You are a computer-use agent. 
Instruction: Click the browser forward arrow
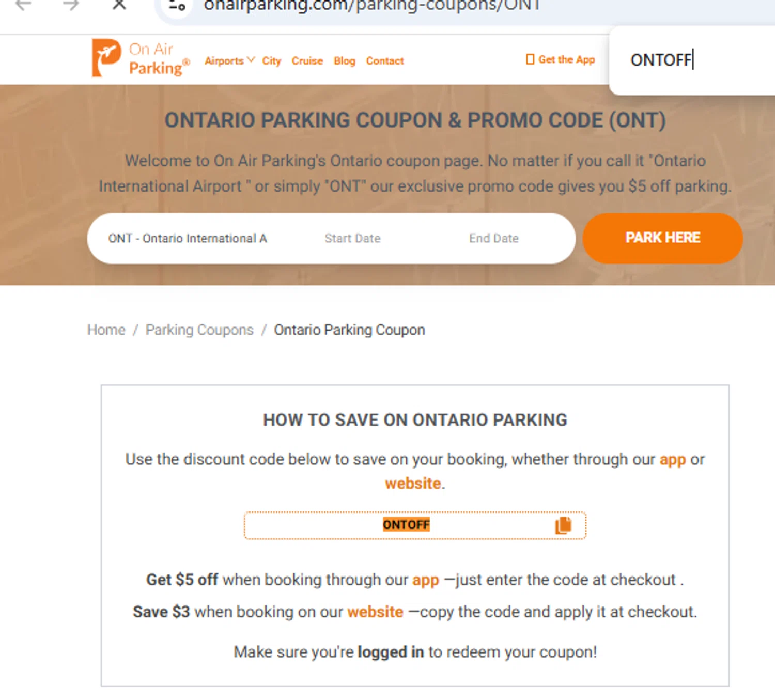(71, 5)
